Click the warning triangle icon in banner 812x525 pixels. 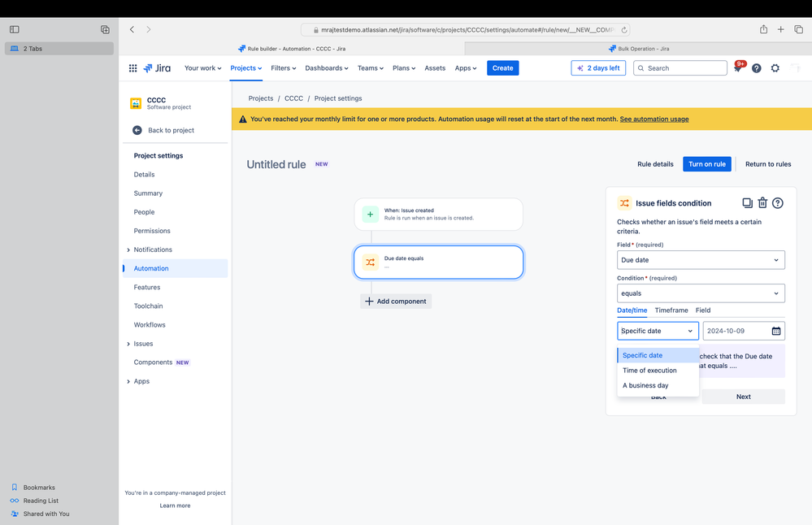pyautogui.click(x=242, y=119)
